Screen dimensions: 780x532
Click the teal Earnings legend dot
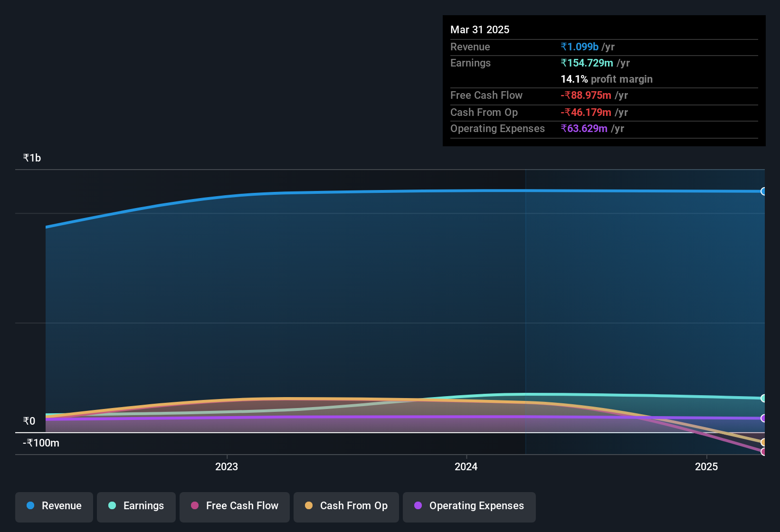pos(112,505)
